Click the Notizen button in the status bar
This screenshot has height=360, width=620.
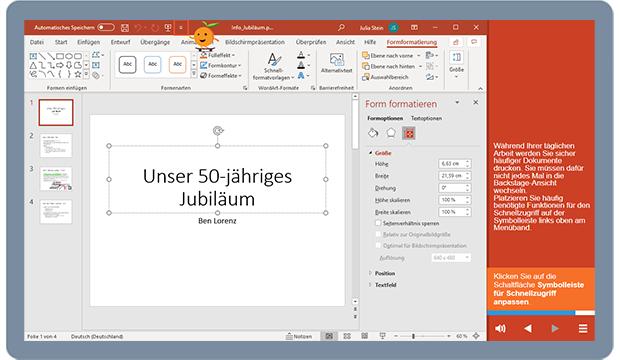tap(299, 336)
